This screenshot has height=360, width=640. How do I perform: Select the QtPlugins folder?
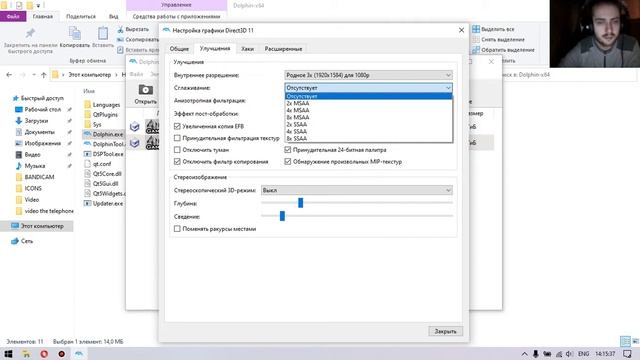point(101,115)
